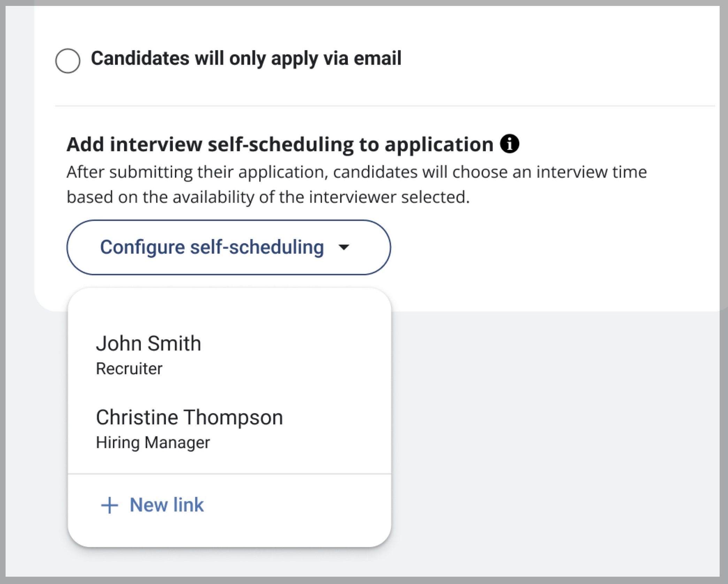The image size is (728, 584).
Task: Click the info icon beside self-scheduling heading
Action: pyautogui.click(x=509, y=144)
